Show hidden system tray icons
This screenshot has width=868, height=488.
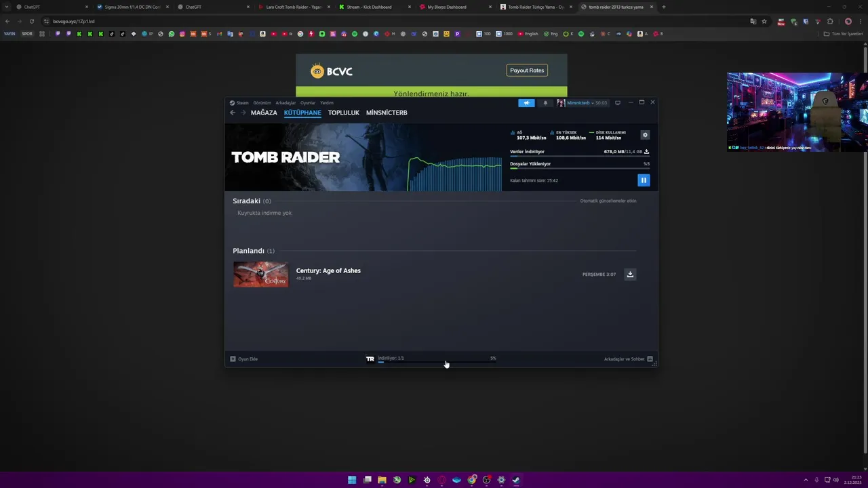click(806, 480)
